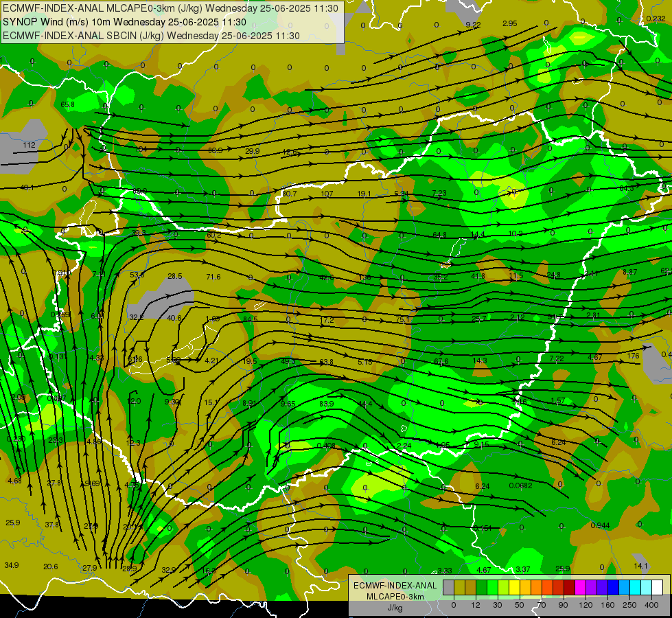Click the map value 41.8

click(x=478, y=276)
